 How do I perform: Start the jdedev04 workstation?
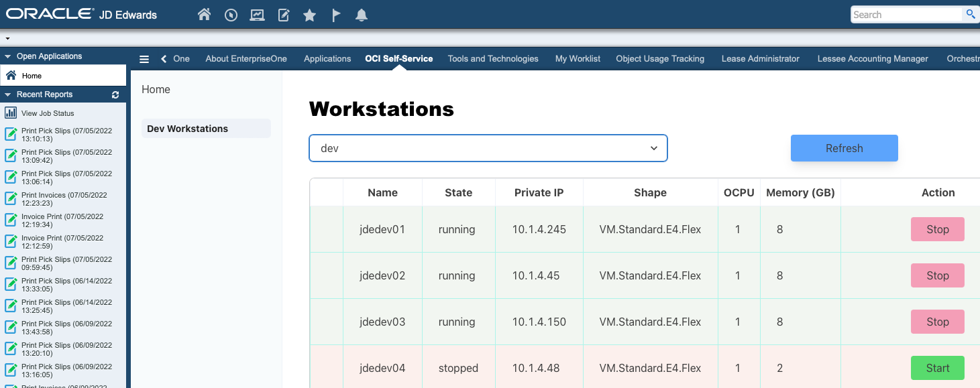click(938, 368)
